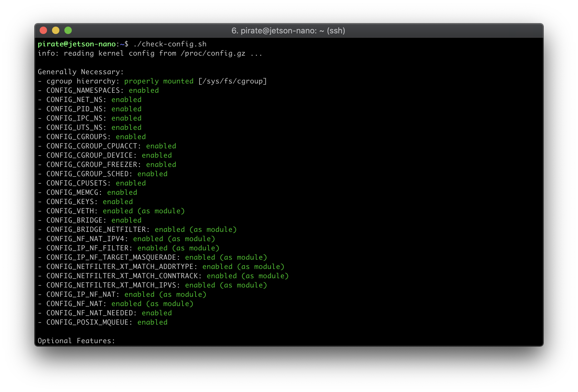Click the red close window button

(x=43, y=30)
